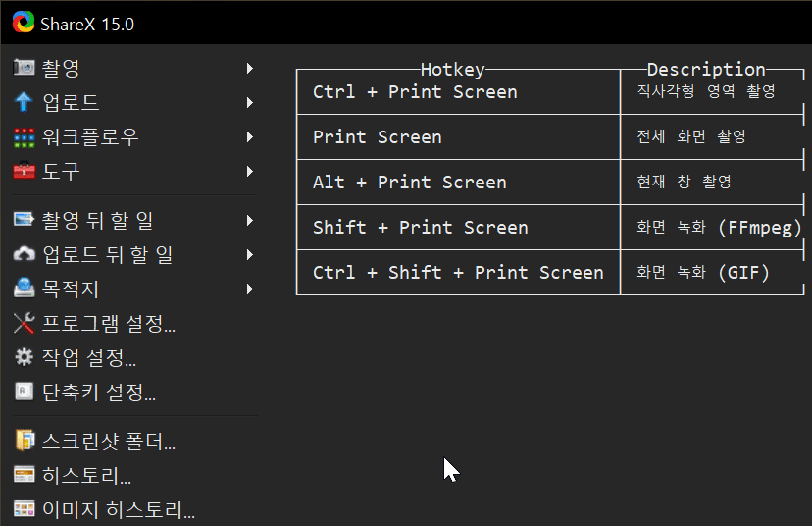Select the Ctrl + Shift + Print Screen cell
812x526 pixels.
458,273
